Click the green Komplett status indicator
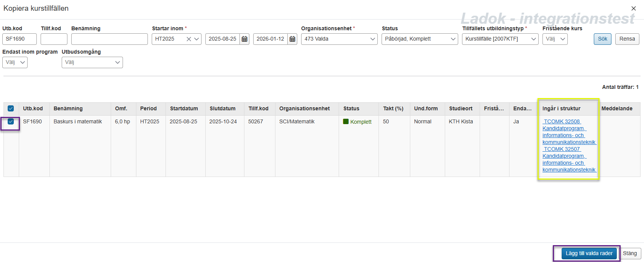 pyautogui.click(x=346, y=122)
